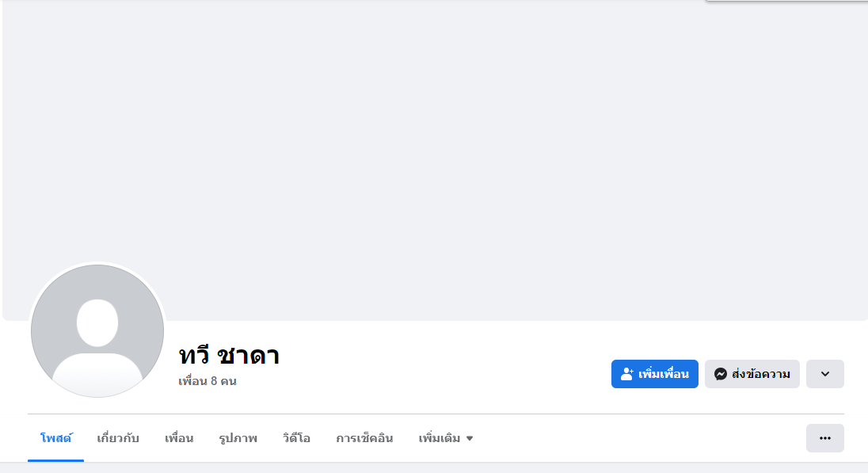Image resolution: width=868 pixels, height=473 pixels.
Task: Click the add-person icon on the blue button
Action: [x=627, y=374]
